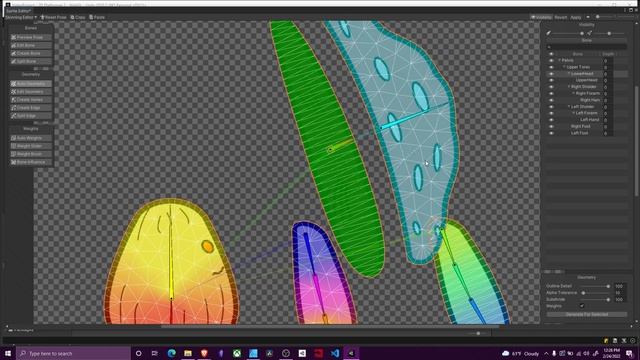Toggle the Weights checkbox in Geometry panel

coord(582,306)
